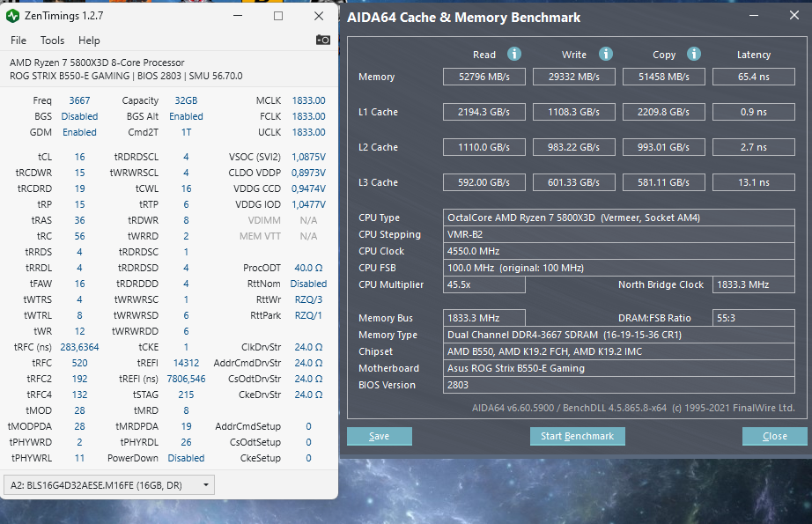Open the File menu in ZenTimings
Viewport: 812px width, 524px height.
pyautogui.click(x=18, y=41)
